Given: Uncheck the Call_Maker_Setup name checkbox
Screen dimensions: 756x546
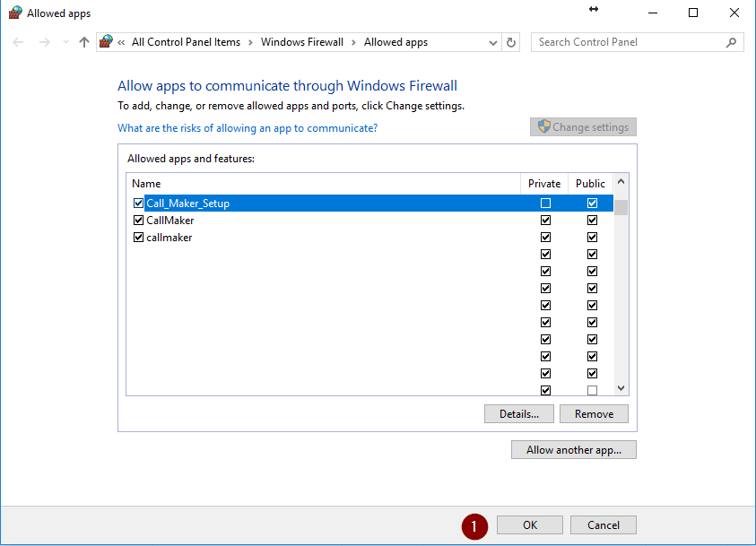Looking at the screenshot, I should [x=138, y=203].
